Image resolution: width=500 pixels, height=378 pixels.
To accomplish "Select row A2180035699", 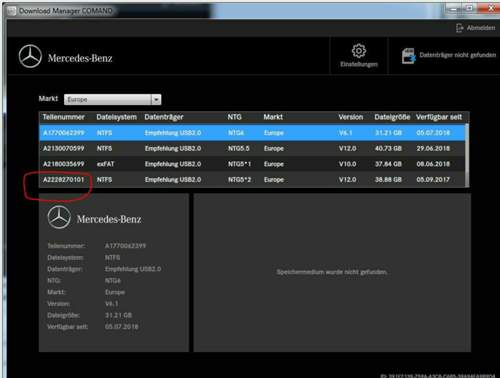I will coord(252,164).
